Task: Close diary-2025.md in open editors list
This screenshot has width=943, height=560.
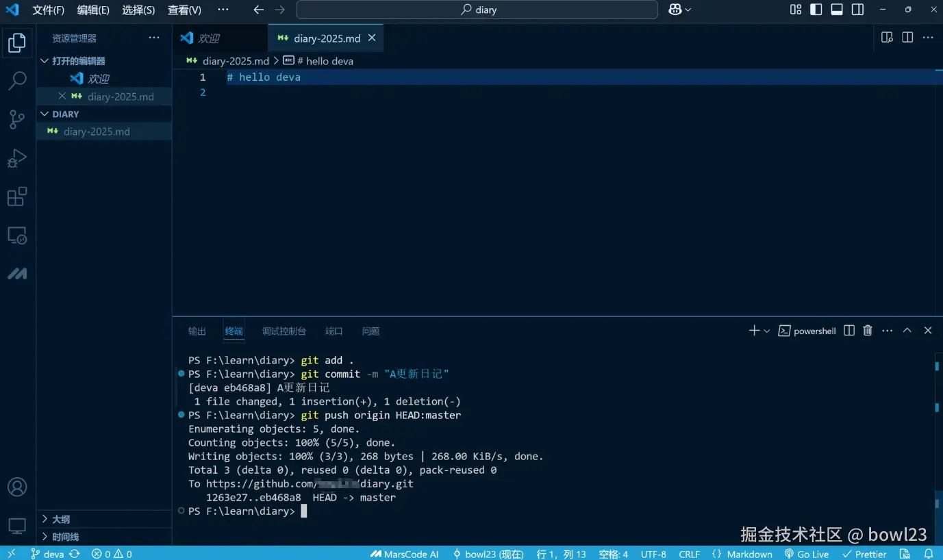Action: tap(62, 96)
